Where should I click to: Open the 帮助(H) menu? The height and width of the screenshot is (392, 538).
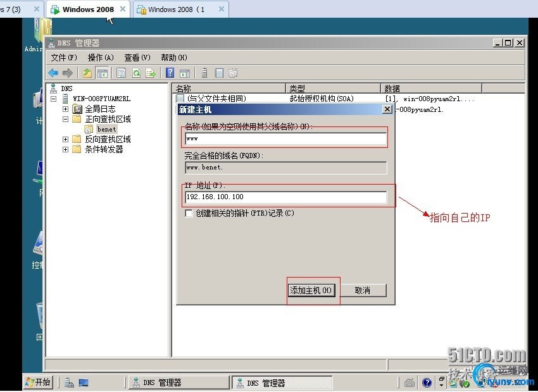(174, 58)
